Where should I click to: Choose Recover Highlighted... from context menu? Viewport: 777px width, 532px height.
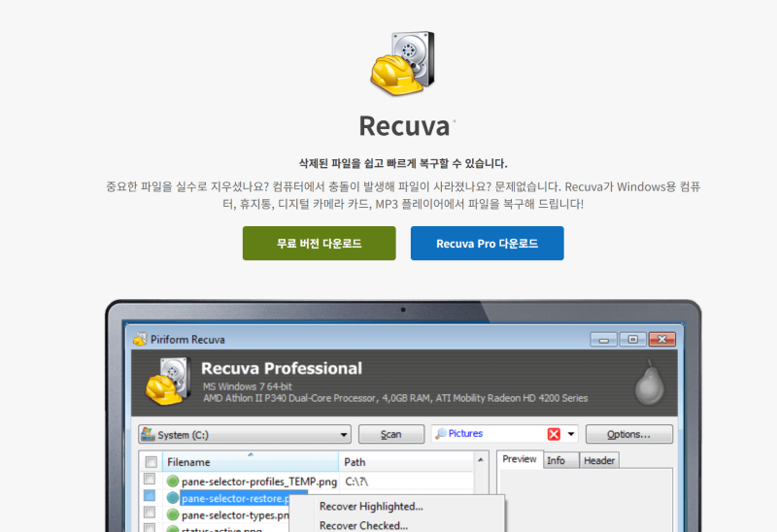click(371, 506)
